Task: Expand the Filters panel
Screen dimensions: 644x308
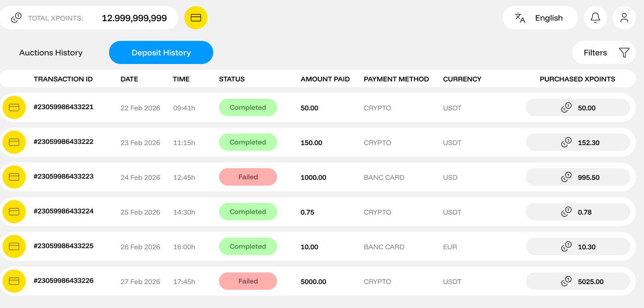Action: click(595, 53)
